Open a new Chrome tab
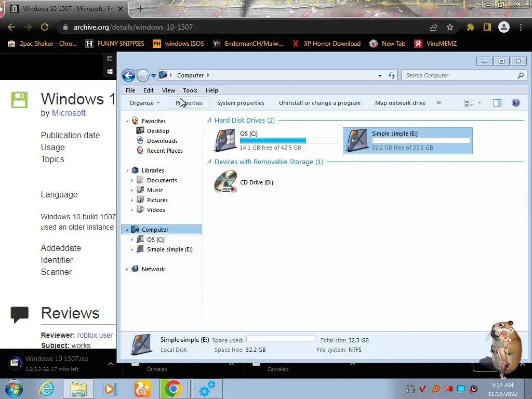This screenshot has height=399, width=532. [140, 9]
